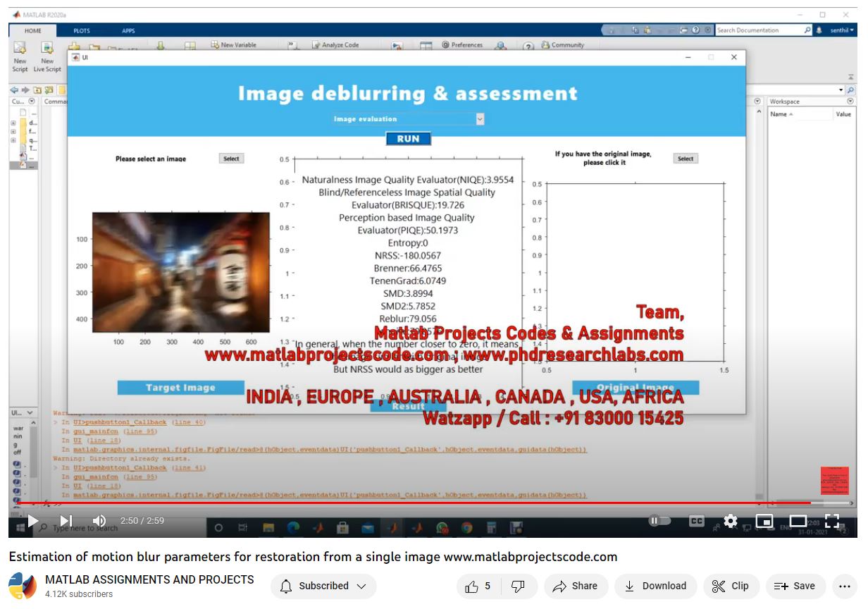Dislike the video
This screenshot has width=868, height=609.
[x=518, y=586]
